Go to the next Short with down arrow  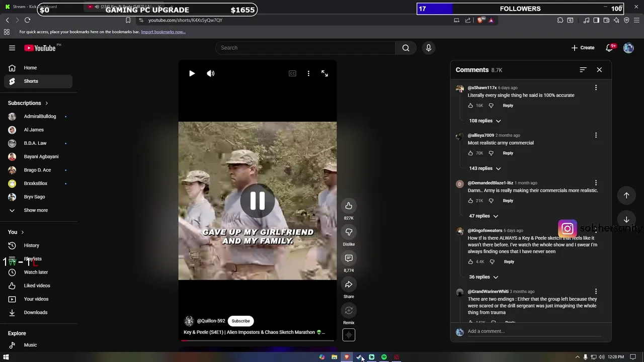coord(626,219)
